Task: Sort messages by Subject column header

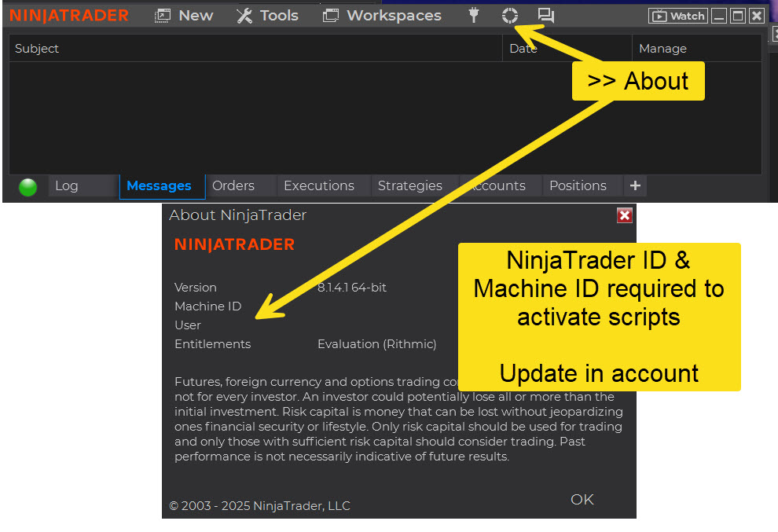Action: coord(37,49)
